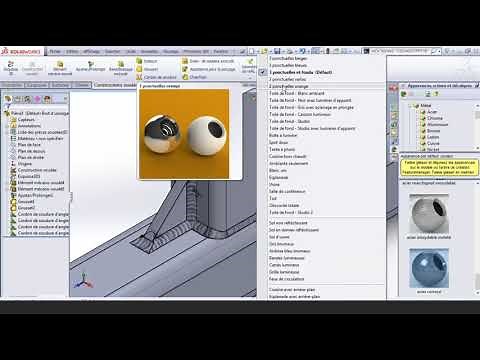This screenshot has width=480, height=360.
Task: Click orange scene preview thumbnail
Action: [184, 134]
